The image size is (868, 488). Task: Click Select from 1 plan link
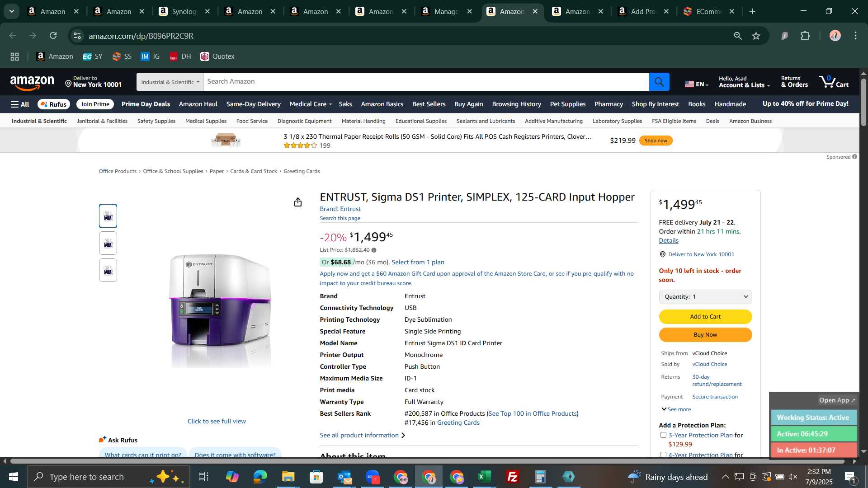(x=418, y=262)
